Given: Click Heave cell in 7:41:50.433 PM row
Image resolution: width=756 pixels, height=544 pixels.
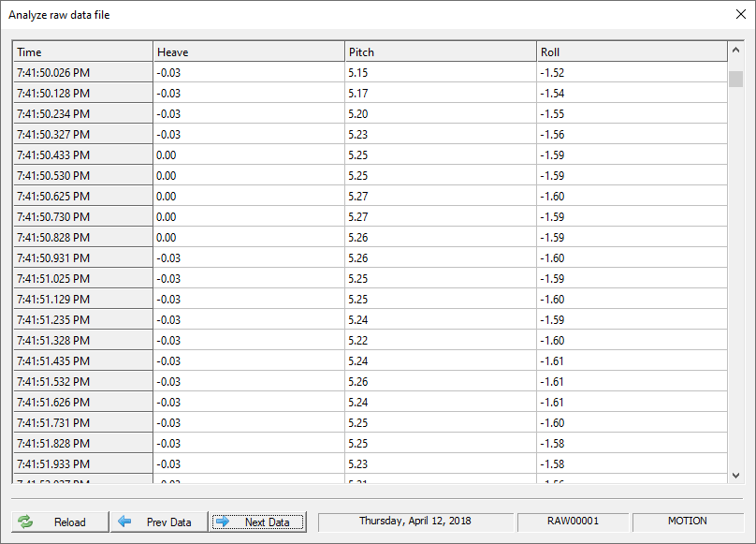Looking at the screenshot, I should coord(249,154).
